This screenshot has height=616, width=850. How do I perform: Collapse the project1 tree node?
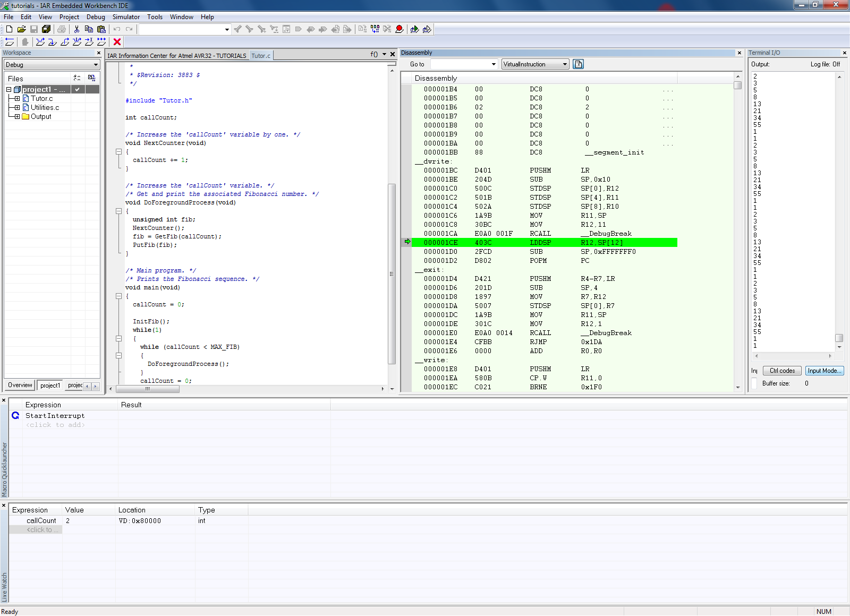(x=9, y=90)
